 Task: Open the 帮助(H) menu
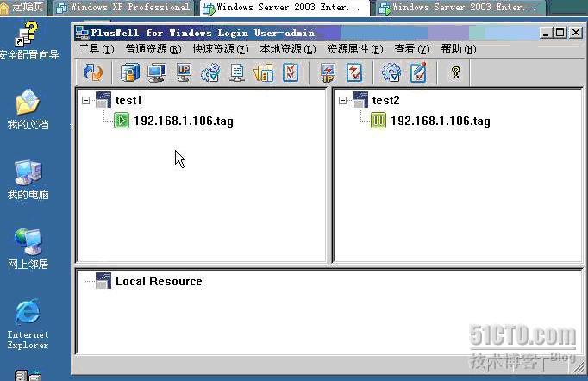[x=459, y=49]
